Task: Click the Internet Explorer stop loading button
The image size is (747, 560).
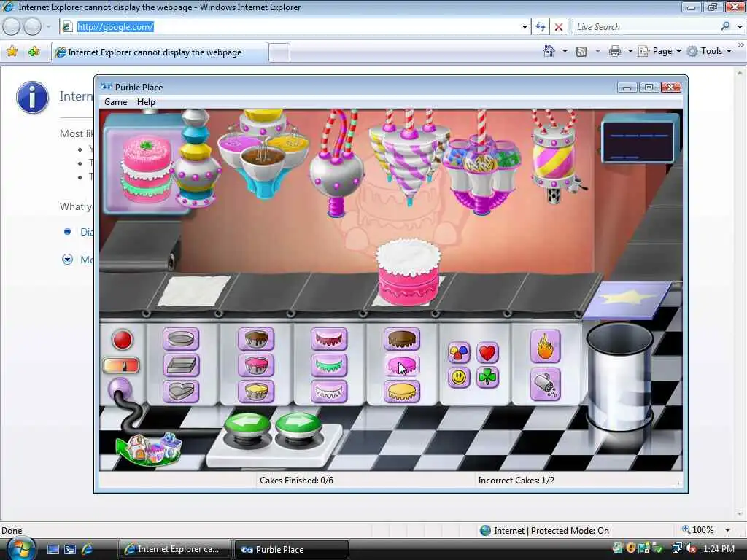Action: (x=559, y=27)
